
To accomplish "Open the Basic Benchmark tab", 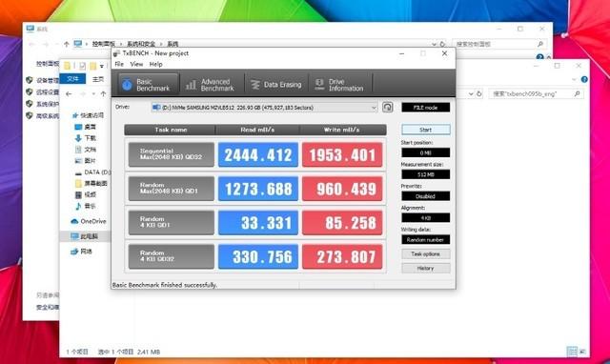I will [148, 85].
